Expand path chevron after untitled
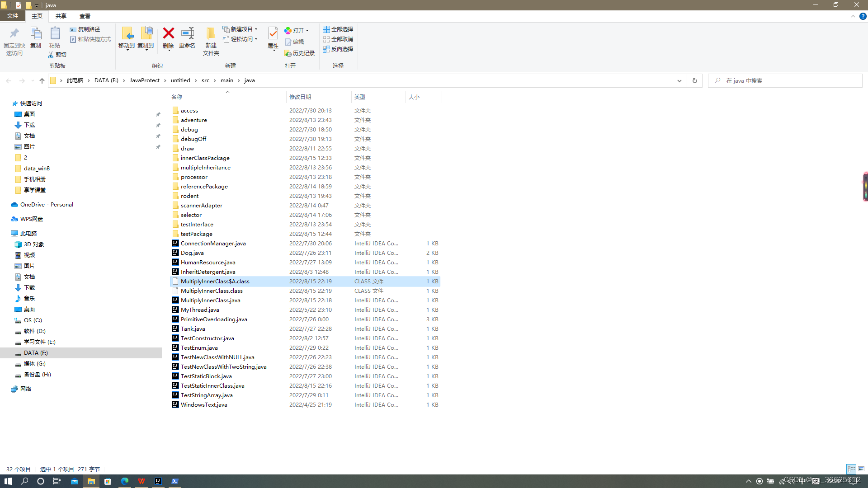868x488 pixels. click(196, 80)
